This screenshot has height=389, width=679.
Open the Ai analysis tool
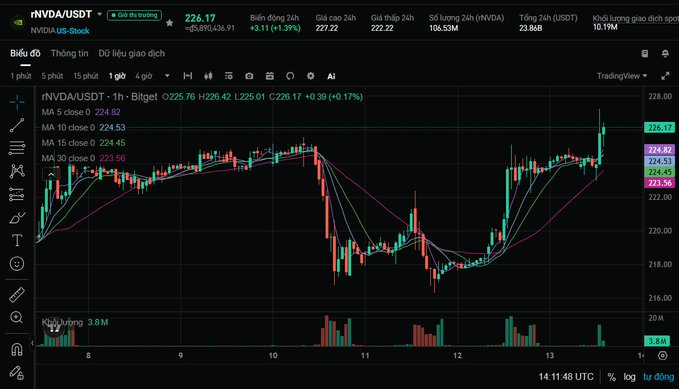click(x=331, y=76)
